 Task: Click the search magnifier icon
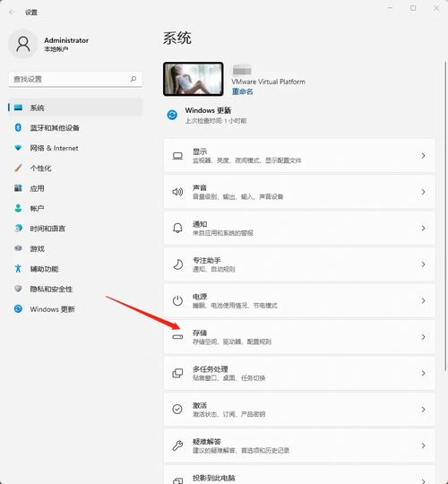[x=134, y=79]
